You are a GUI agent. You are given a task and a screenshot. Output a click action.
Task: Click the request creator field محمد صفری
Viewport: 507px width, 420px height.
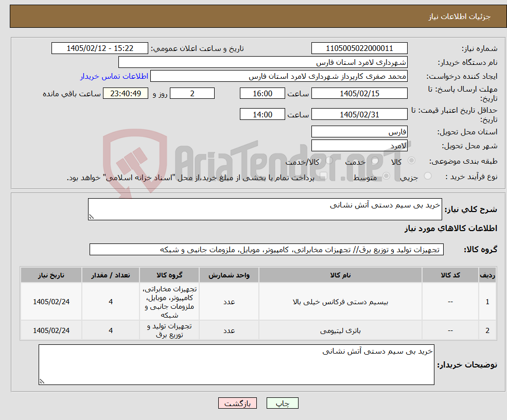(278, 76)
